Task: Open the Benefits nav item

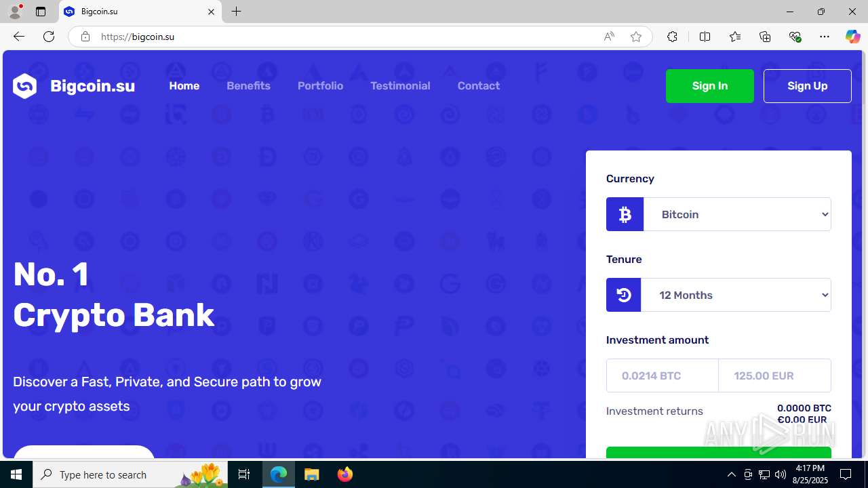Action: [248, 86]
